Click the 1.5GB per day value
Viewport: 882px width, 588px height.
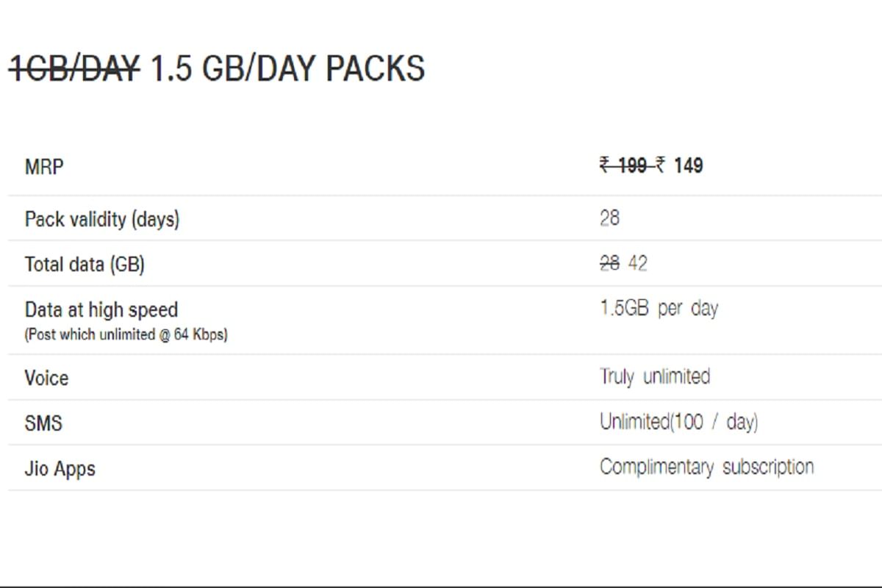659,309
